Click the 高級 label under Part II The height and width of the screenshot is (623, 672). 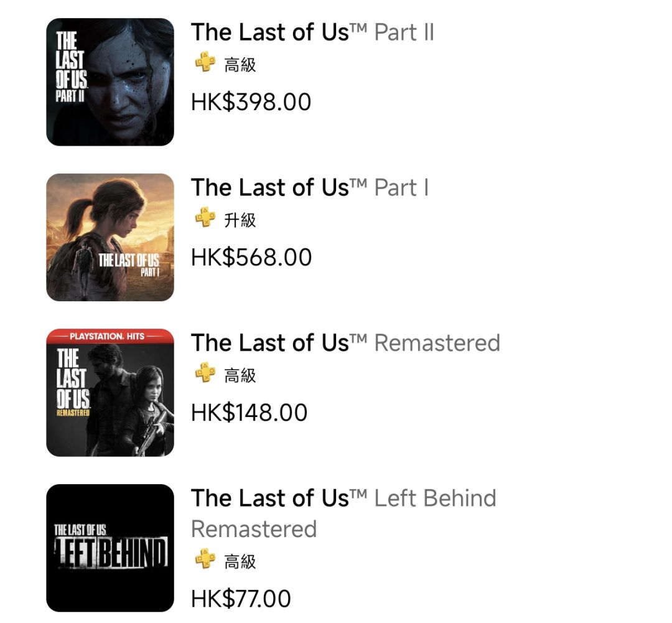(240, 64)
